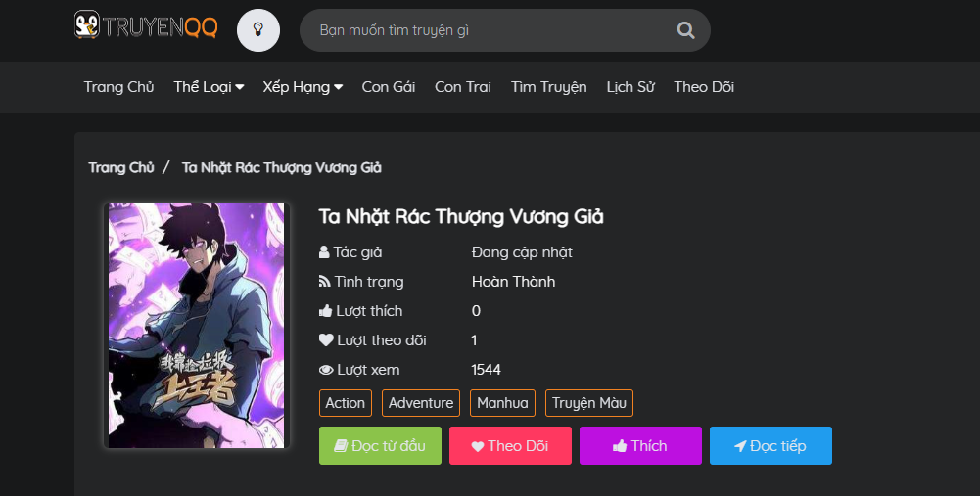Go to the Con Gái section
The image size is (980, 496).
(x=389, y=87)
